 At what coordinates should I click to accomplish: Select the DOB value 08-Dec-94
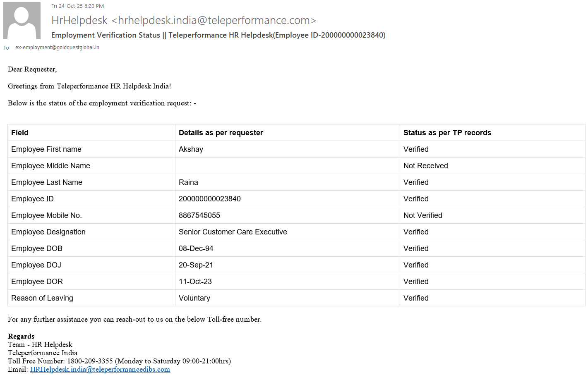[x=196, y=248]
